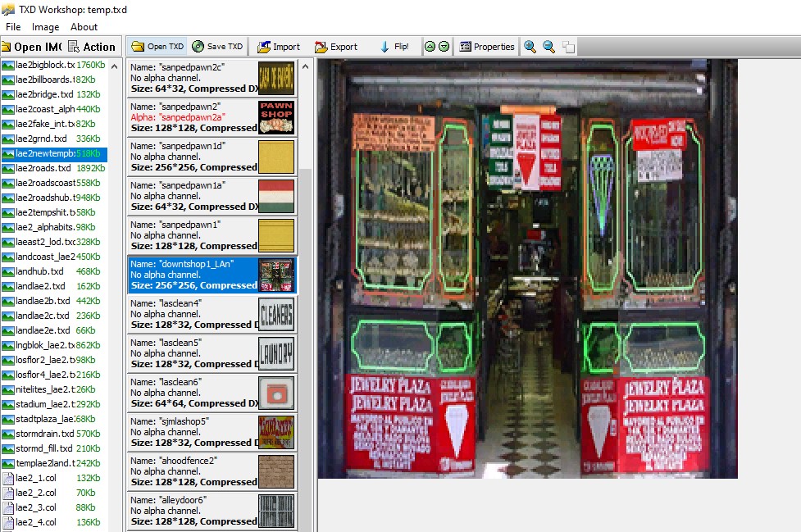
Task: Select lae2_alphabits entry
Action: [x=54, y=227]
